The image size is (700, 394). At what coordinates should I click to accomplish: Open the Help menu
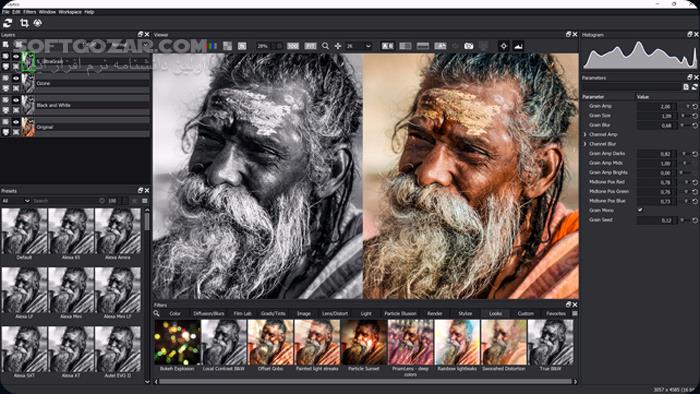[x=89, y=12]
